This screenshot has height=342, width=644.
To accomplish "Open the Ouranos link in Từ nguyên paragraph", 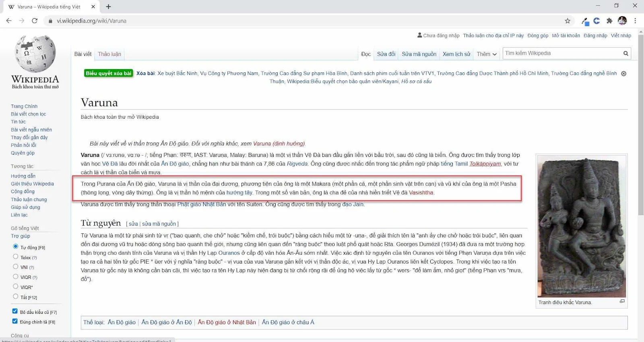I will (229, 253).
